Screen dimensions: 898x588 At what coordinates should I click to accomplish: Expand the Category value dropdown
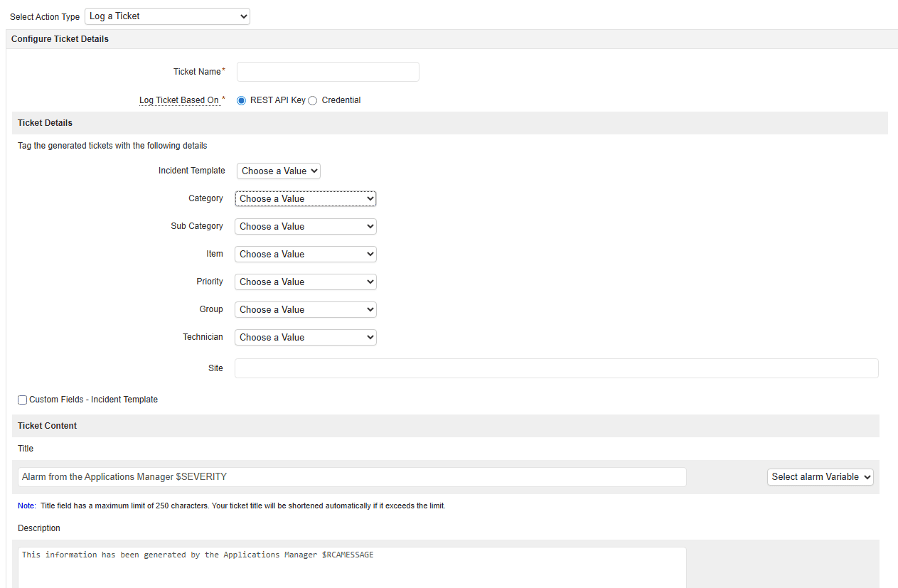coord(305,198)
